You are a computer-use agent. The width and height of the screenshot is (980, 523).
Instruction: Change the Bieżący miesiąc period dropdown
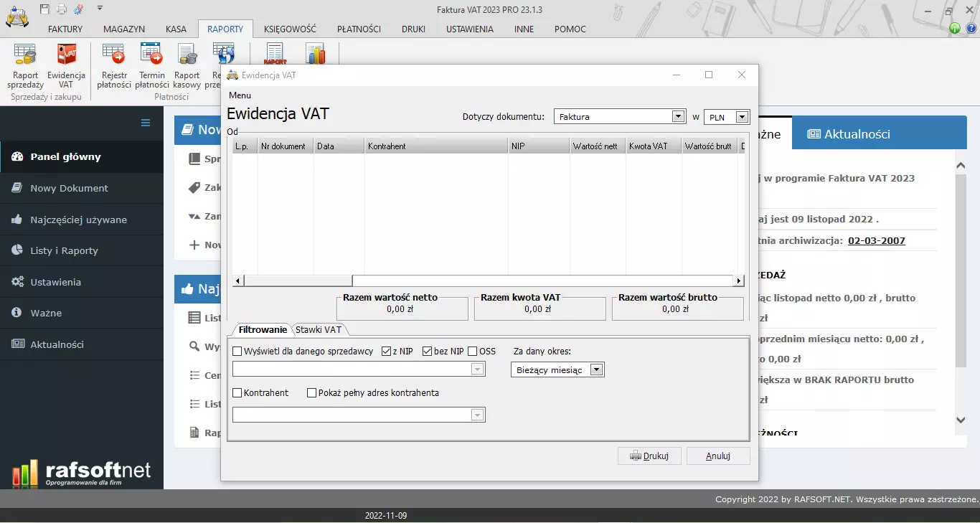[596, 369]
